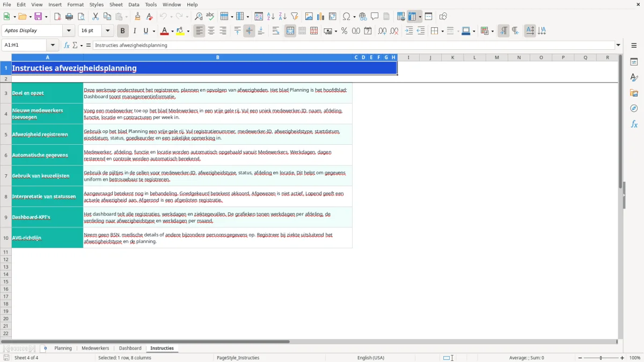The height and width of the screenshot is (362, 644).
Task: Open the Styles menu
Action: click(x=97, y=4)
